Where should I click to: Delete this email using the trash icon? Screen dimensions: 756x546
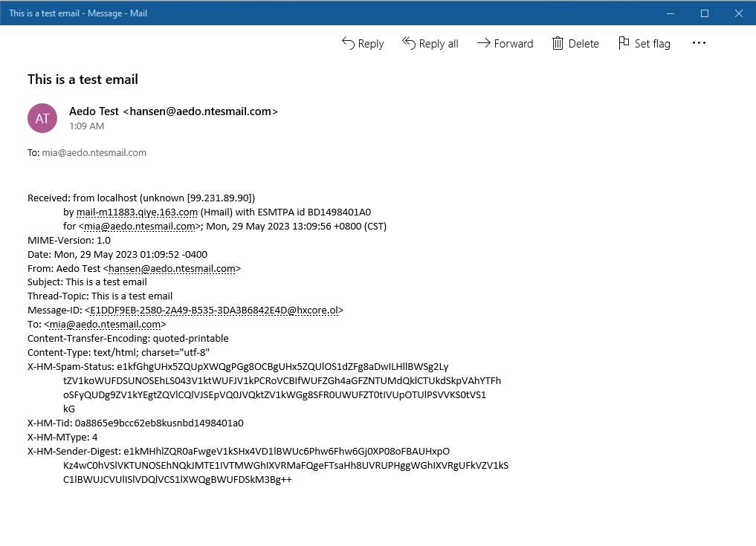click(558, 43)
